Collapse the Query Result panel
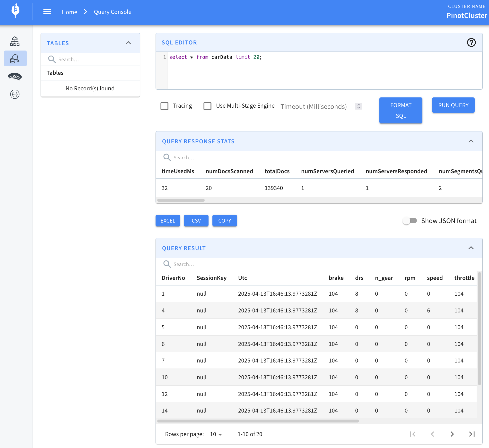Viewport: 489px width, 448px height. (x=471, y=248)
